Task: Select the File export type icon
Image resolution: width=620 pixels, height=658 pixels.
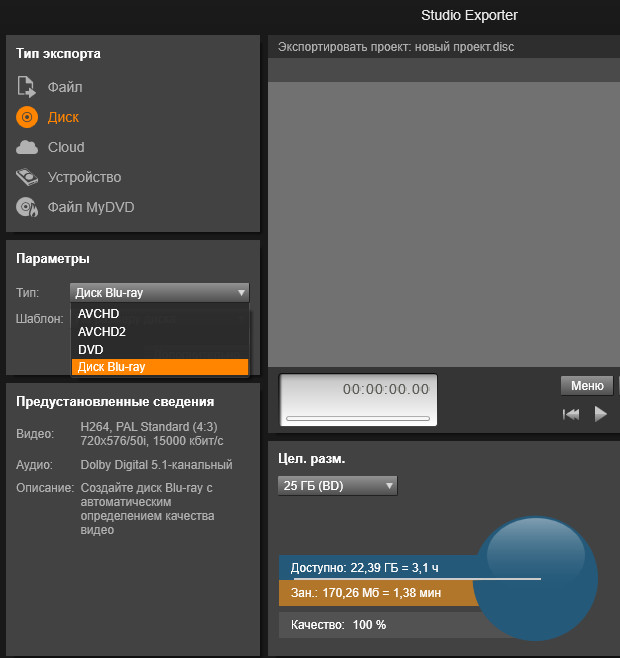Action: tap(26, 87)
